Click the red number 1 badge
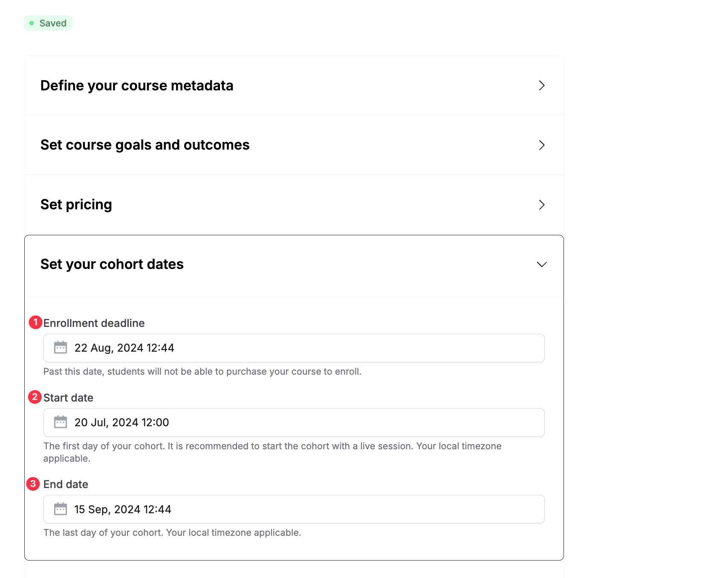The width and height of the screenshot is (728, 578). click(35, 322)
